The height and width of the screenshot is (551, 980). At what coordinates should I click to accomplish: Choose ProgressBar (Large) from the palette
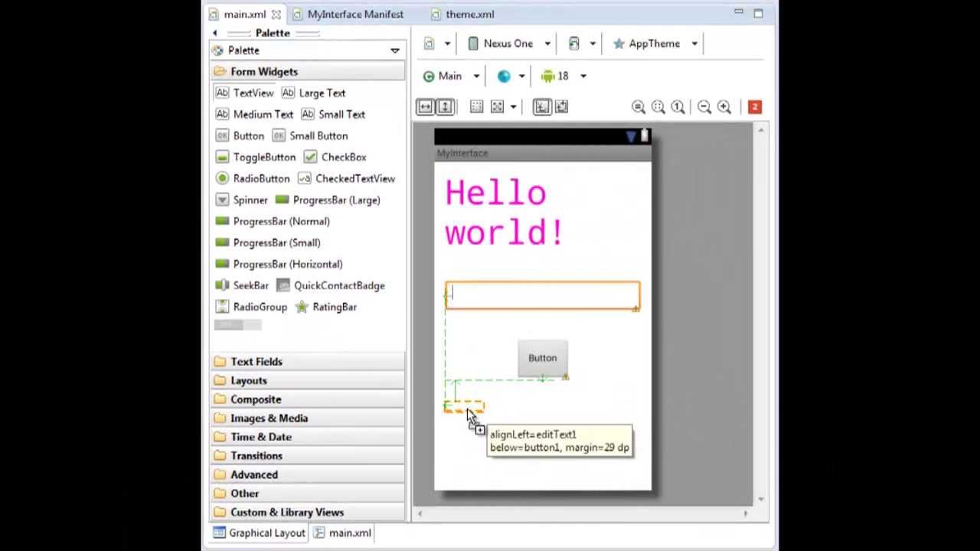pyautogui.click(x=328, y=200)
